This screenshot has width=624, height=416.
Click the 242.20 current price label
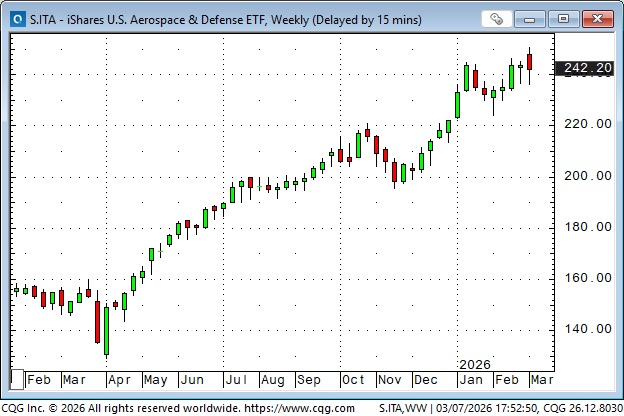pyautogui.click(x=588, y=68)
